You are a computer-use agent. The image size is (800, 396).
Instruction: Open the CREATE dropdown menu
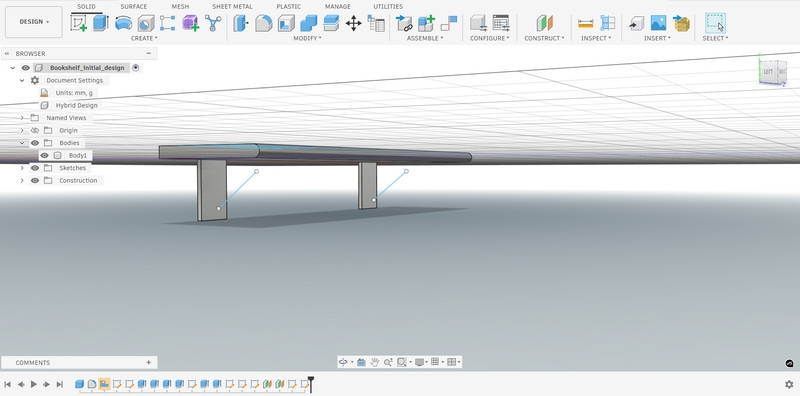(x=144, y=38)
